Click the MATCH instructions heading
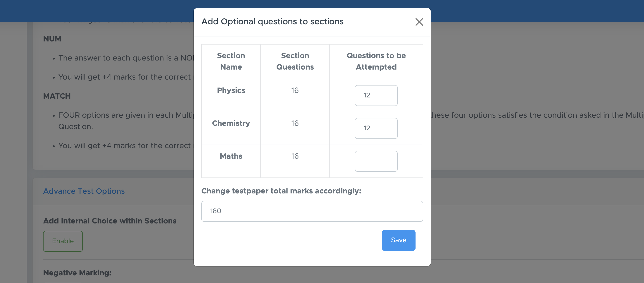The width and height of the screenshot is (644, 283). (57, 96)
